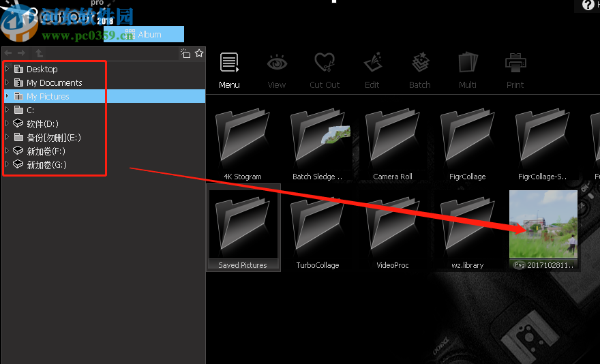Click the Print printer icon
Screen dimensions: 600x364
point(515,63)
